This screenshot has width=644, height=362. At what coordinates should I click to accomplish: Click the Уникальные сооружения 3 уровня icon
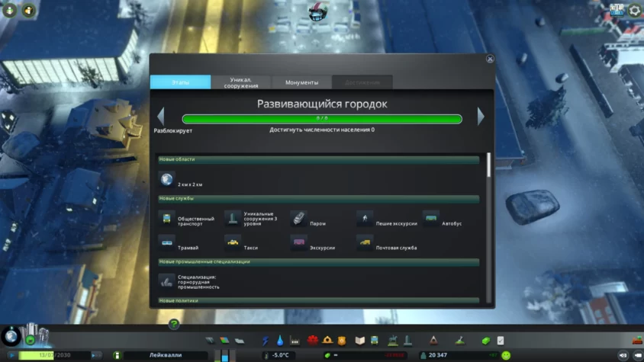click(x=233, y=219)
